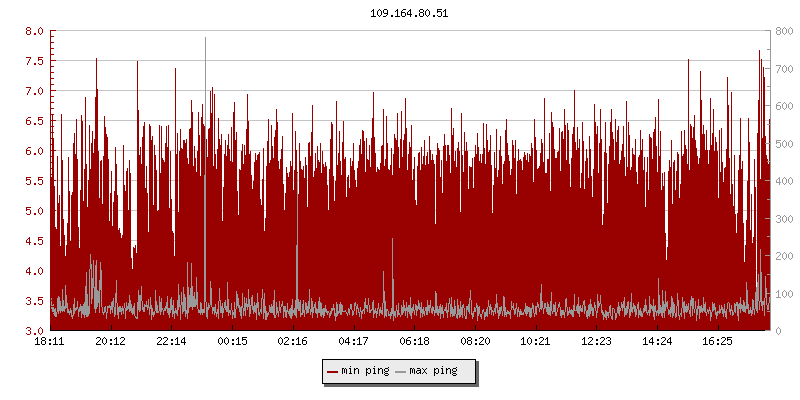
Task: Click the 3.0 value on left axis
Action: 34,331
